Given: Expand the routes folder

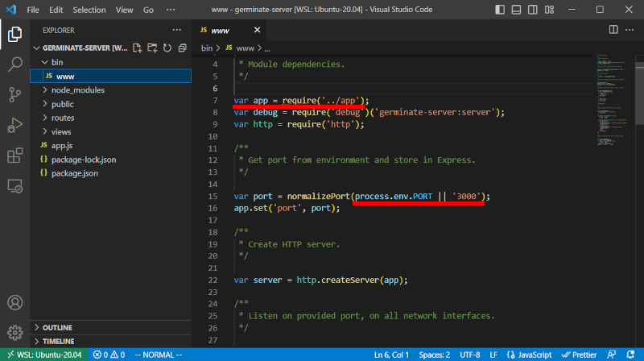Looking at the screenshot, I should pyautogui.click(x=45, y=118).
